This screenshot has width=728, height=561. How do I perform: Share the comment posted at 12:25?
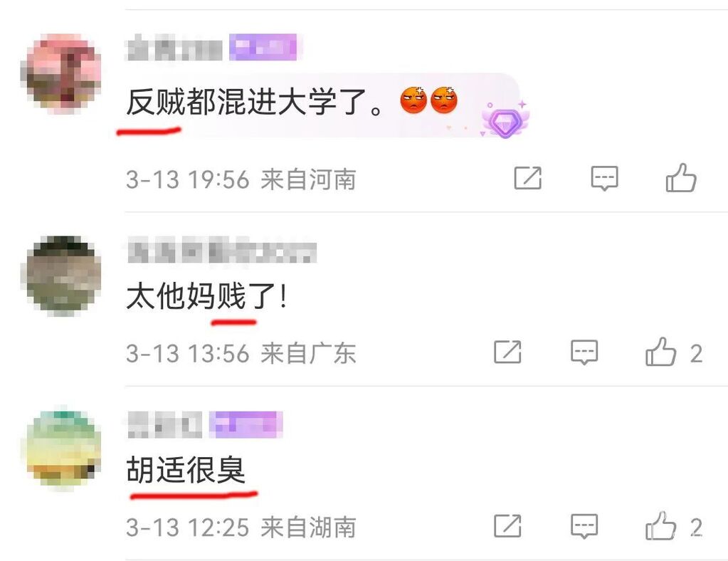[507, 526]
